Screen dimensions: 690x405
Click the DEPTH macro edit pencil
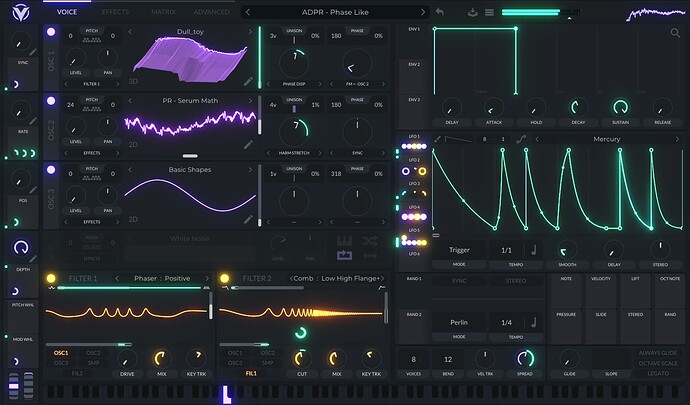(x=33, y=259)
